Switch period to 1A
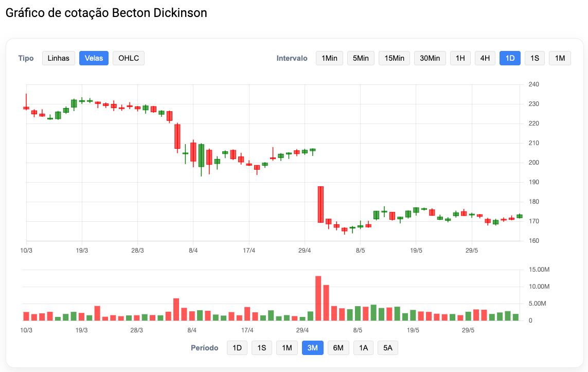Image resolution: width=588 pixels, height=372 pixels. click(x=363, y=348)
